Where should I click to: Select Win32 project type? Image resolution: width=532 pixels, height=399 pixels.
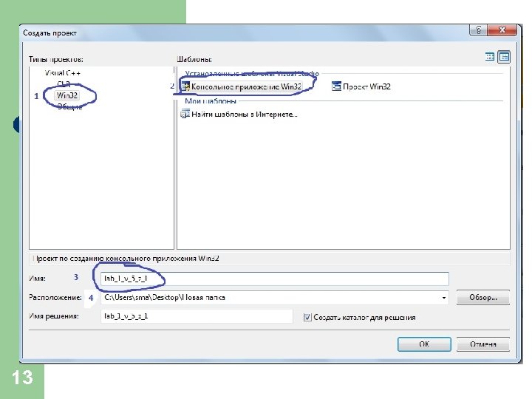pyautogui.click(x=67, y=95)
